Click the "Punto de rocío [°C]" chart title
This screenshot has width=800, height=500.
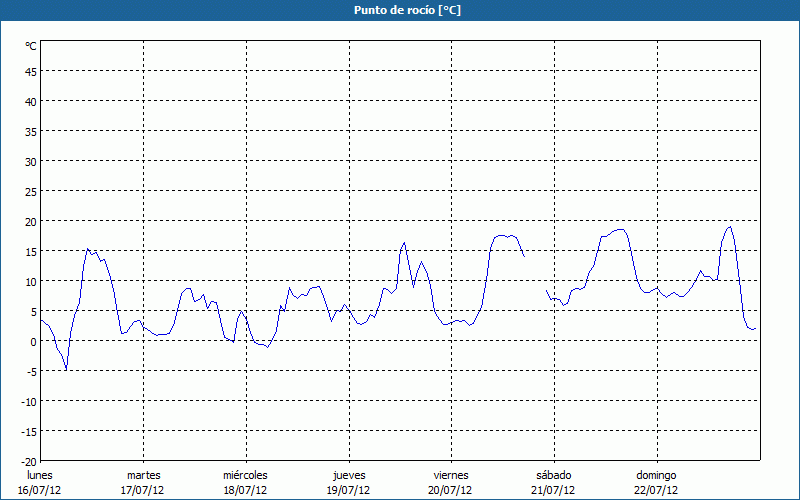400,10
